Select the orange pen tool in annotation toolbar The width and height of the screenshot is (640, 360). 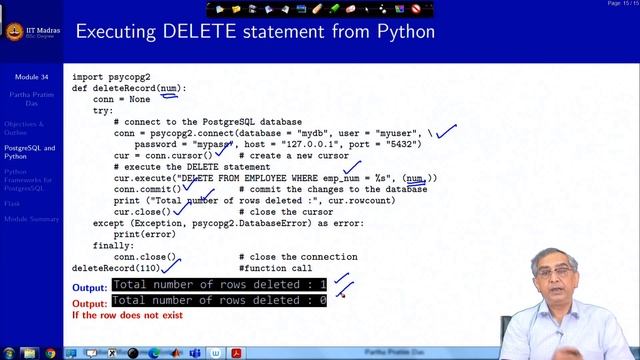(317, 9)
